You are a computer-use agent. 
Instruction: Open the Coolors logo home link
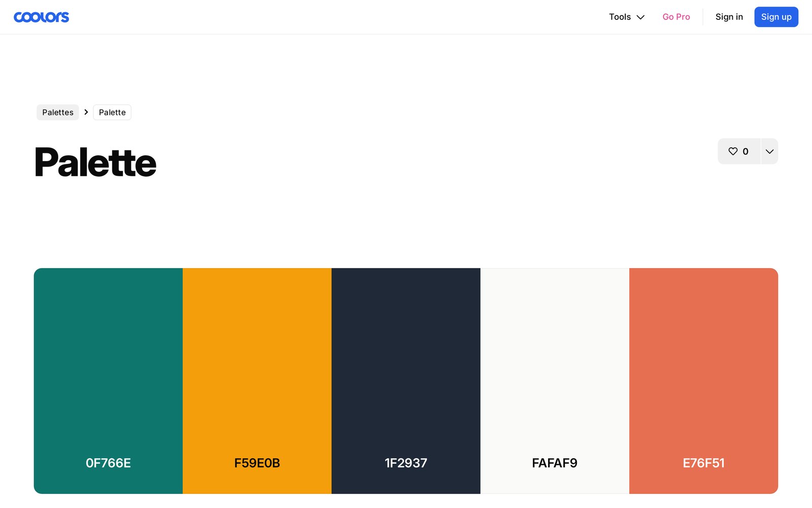coord(41,17)
